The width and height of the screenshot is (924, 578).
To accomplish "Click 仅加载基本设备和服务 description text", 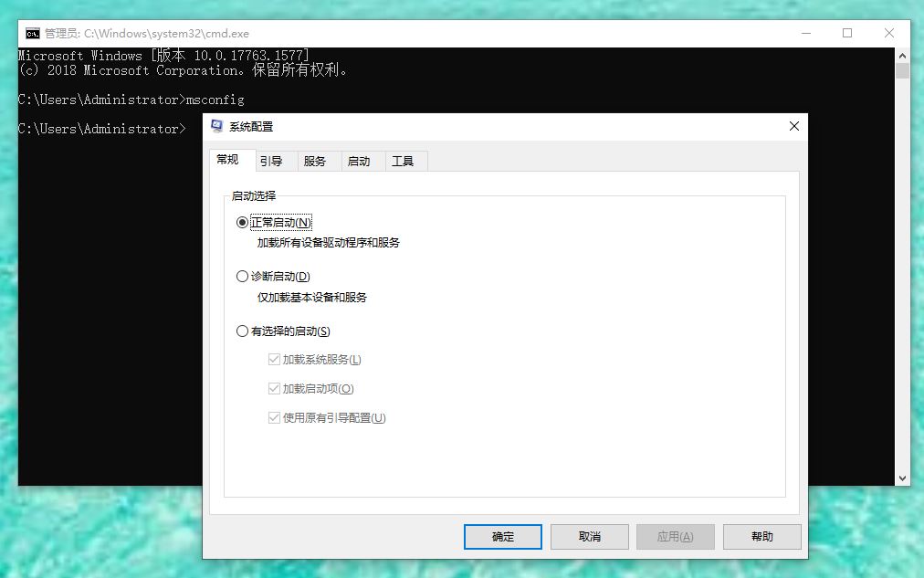I will click(x=311, y=298).
